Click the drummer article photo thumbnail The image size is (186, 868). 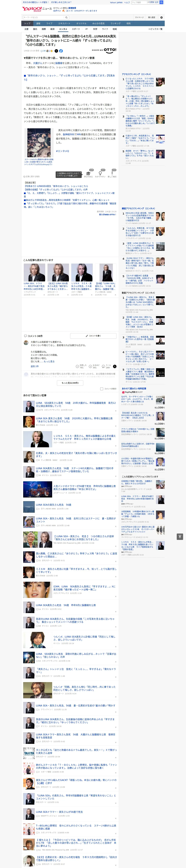(x=39, y=143)
